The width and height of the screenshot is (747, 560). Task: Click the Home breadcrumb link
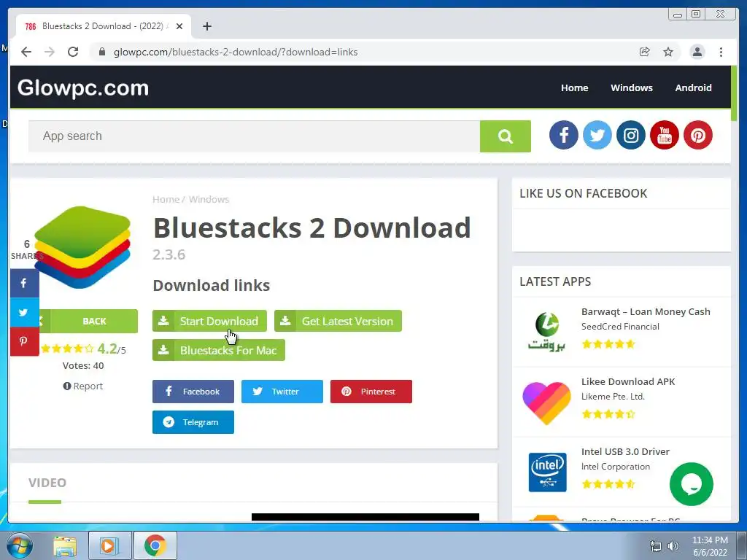tap(166, 200)
